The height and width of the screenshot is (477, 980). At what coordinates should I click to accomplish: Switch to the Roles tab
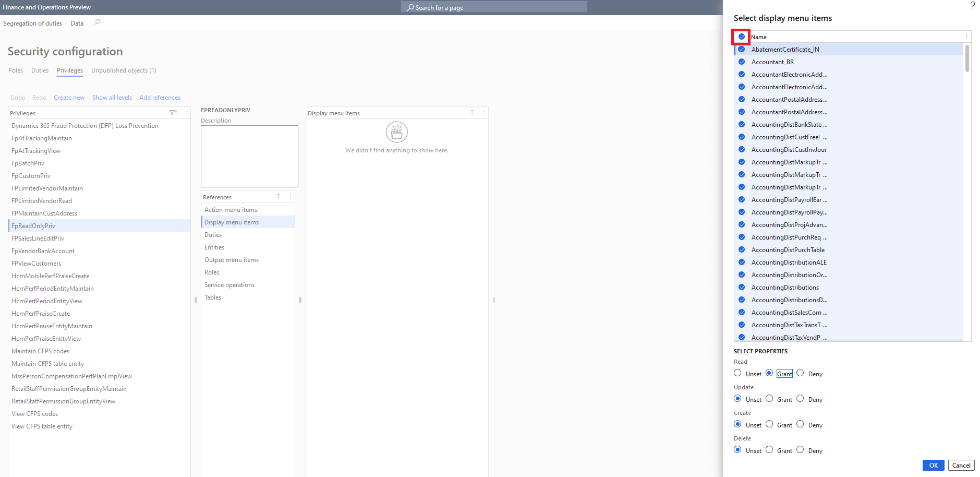point(15,70)
